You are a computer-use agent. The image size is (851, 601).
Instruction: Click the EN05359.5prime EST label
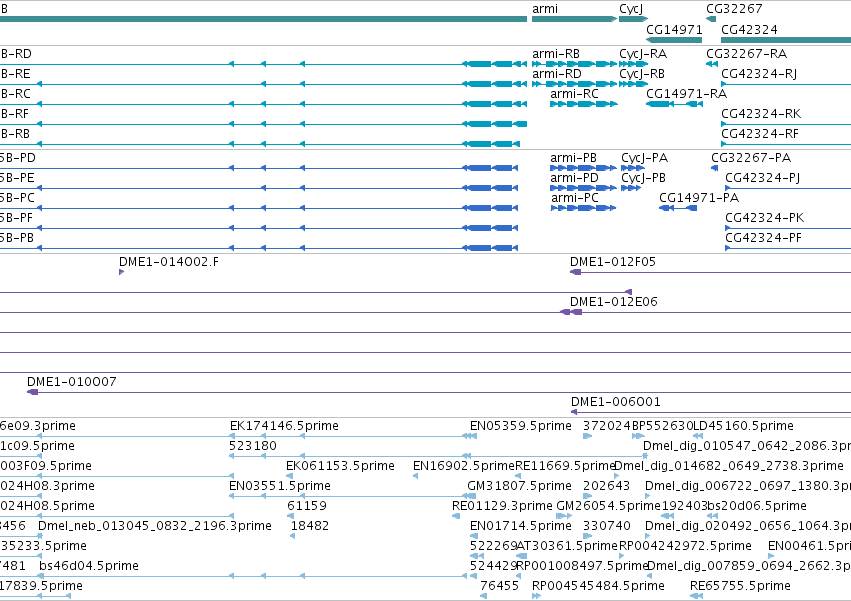coord(520,426)
